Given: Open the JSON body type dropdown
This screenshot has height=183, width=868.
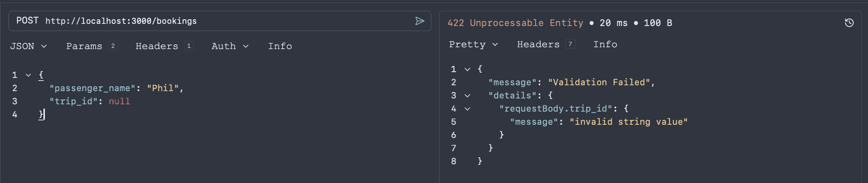Looking at the screenshot, I should tap(28, 46).
